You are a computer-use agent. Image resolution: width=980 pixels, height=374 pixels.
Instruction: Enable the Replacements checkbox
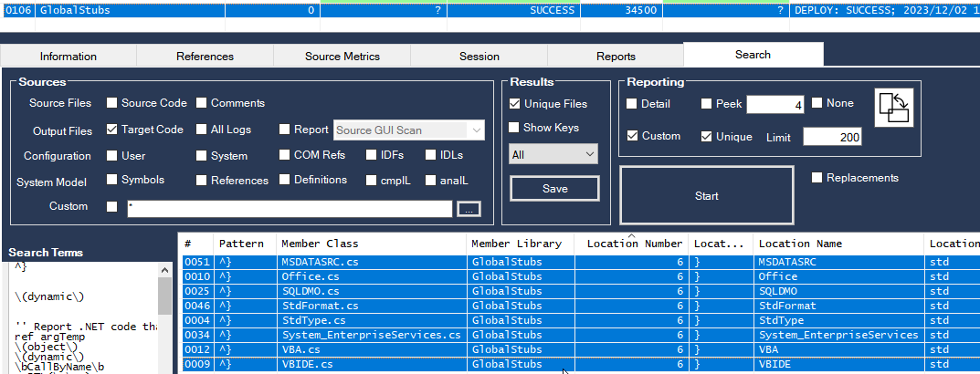[817, 178]
